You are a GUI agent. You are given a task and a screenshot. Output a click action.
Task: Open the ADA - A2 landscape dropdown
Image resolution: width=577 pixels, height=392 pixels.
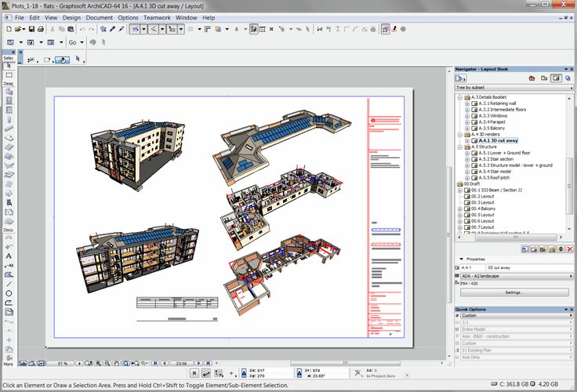click(x=513, y=276)
